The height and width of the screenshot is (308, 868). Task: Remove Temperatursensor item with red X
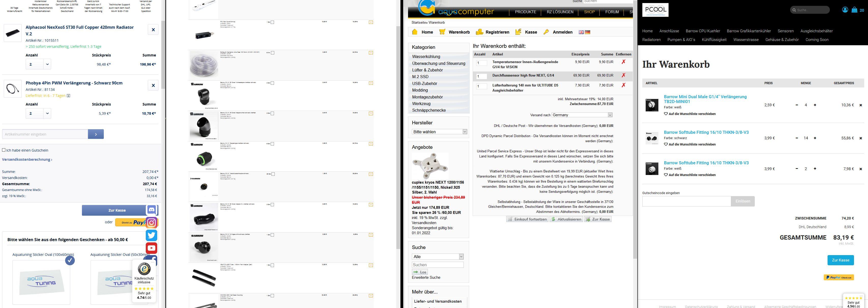point(623,62)
